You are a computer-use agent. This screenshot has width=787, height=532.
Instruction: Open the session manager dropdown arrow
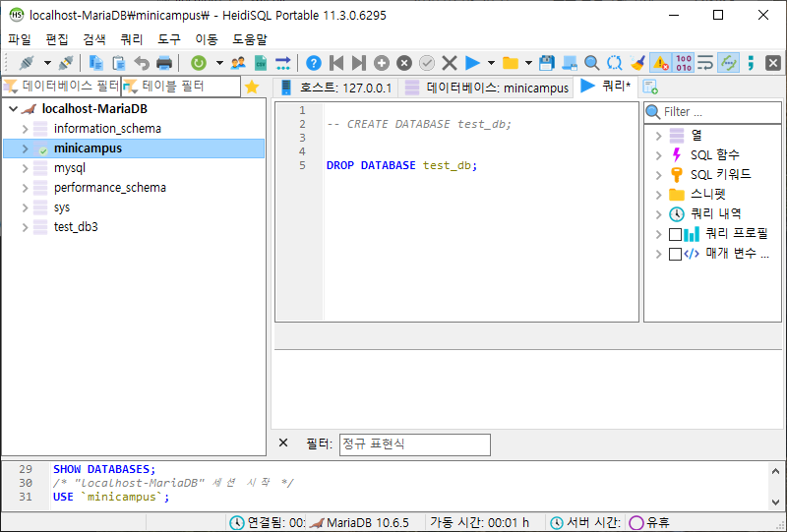coord(47,63)
